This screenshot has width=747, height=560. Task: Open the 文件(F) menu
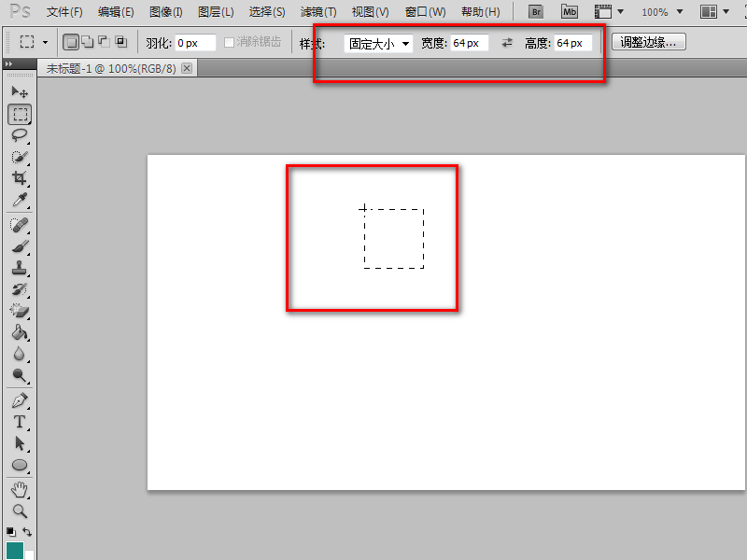coord(64,12)
